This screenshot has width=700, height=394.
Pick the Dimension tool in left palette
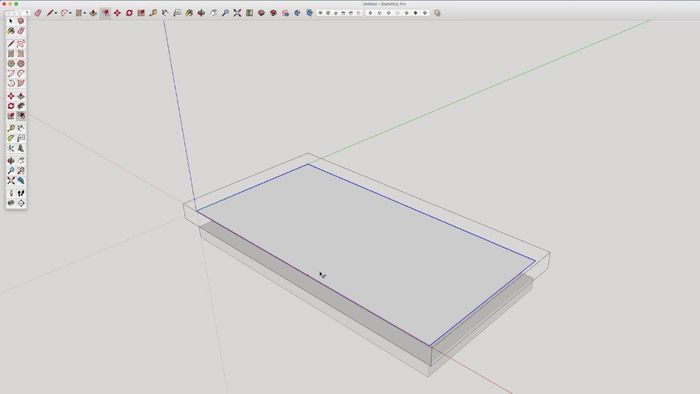[21, 129]
